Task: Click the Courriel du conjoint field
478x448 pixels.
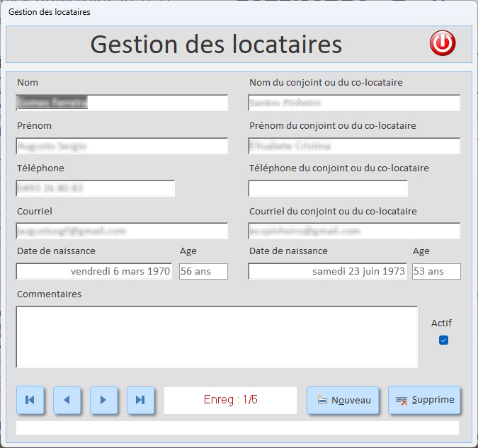Action: tap(354, 231)
